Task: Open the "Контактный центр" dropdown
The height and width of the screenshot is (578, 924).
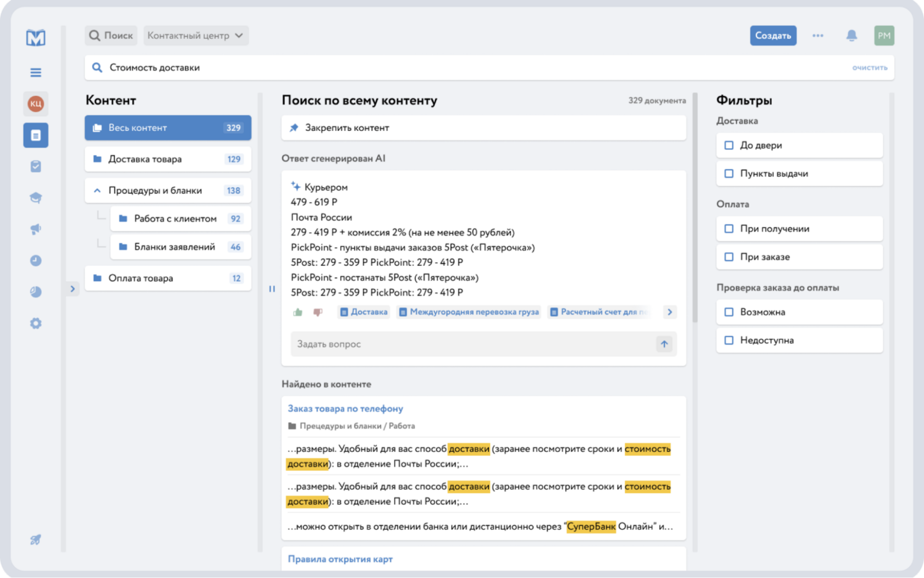Action: 195,36
